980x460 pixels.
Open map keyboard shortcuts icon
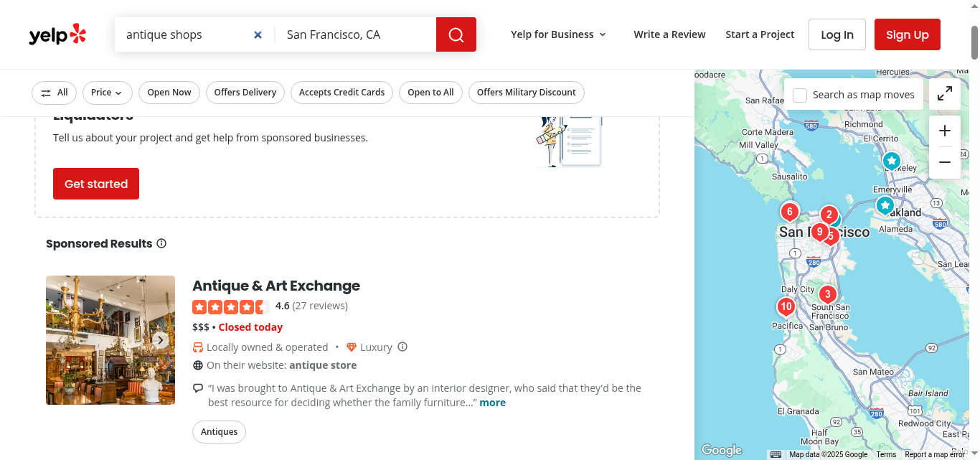pyautogui.click(x=776, y=454)
